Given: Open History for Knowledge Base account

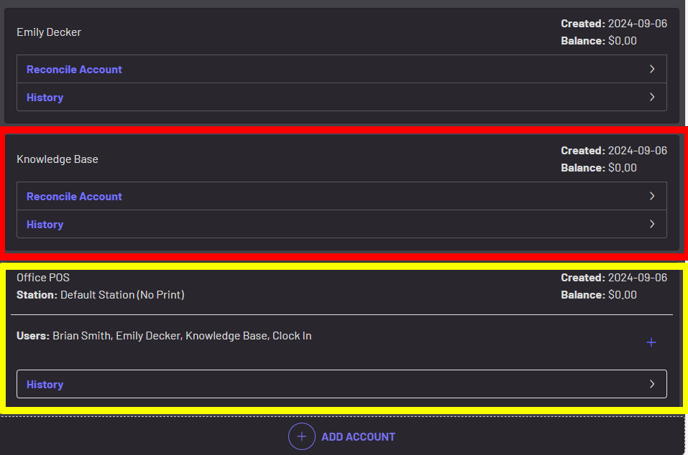Looking at the screenshot, I should click(x=45, y=225).
